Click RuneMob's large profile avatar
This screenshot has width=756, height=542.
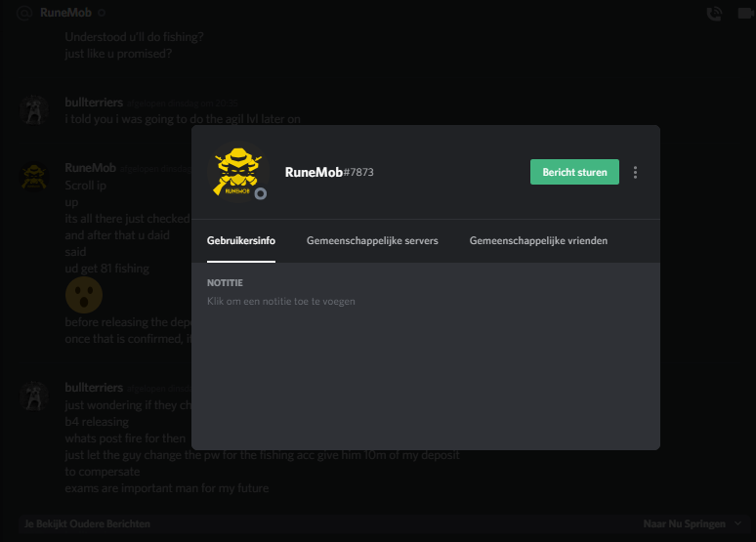[x=237, y=172]
